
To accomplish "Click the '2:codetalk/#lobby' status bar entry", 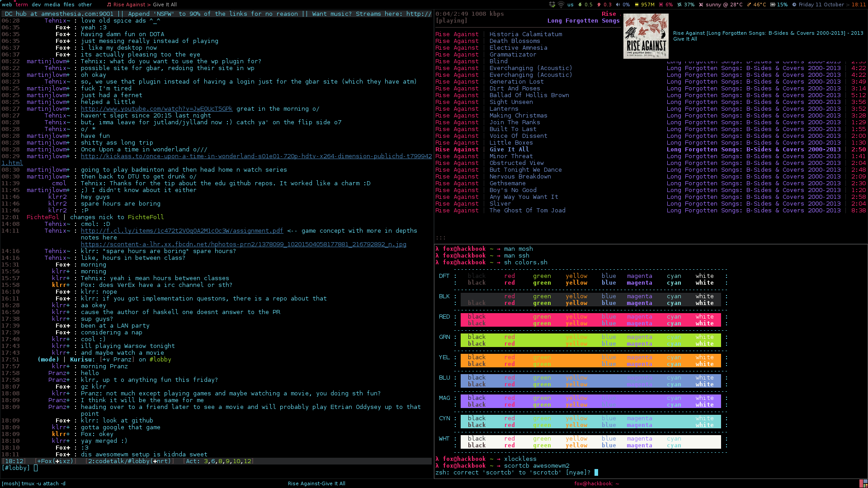I will 129,461.
